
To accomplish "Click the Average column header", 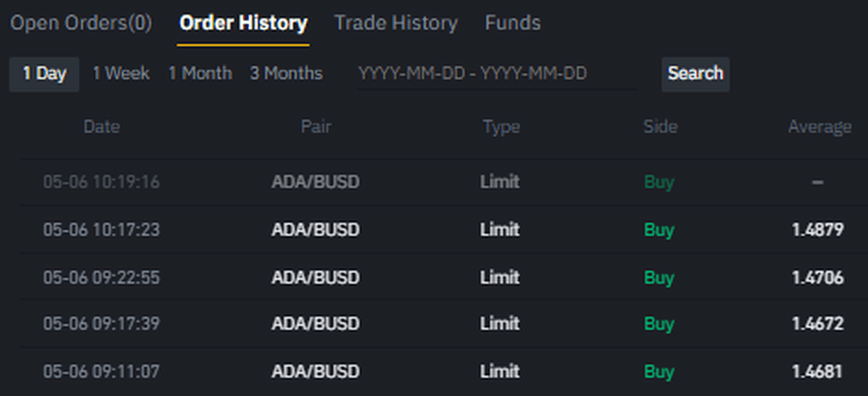I will [x=819, y=127].
